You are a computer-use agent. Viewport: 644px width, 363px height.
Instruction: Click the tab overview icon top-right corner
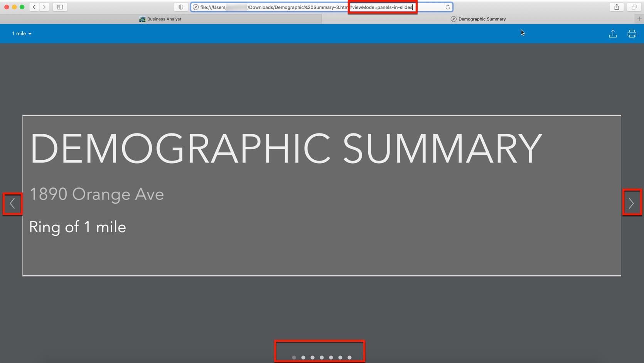pyautogui.click(x=634, y=7)
